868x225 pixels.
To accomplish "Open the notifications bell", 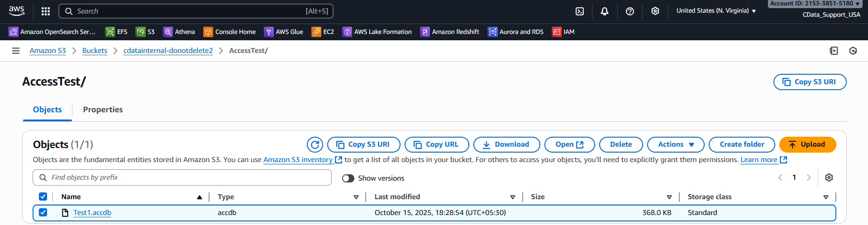I will tap(605, 11).
